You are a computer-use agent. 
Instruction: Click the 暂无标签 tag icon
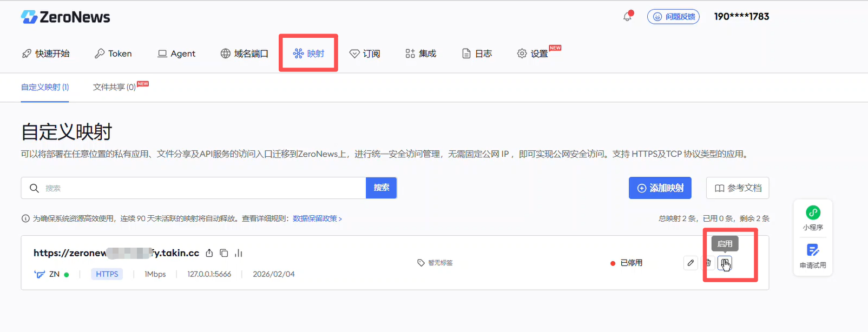[x=421, y=263]
